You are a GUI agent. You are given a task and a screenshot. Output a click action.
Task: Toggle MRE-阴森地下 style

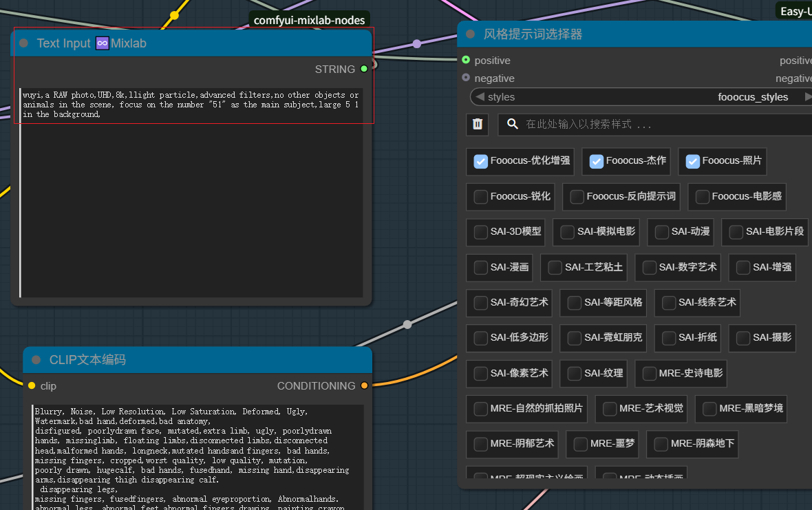pyautogui.click(x=661, y=444)
